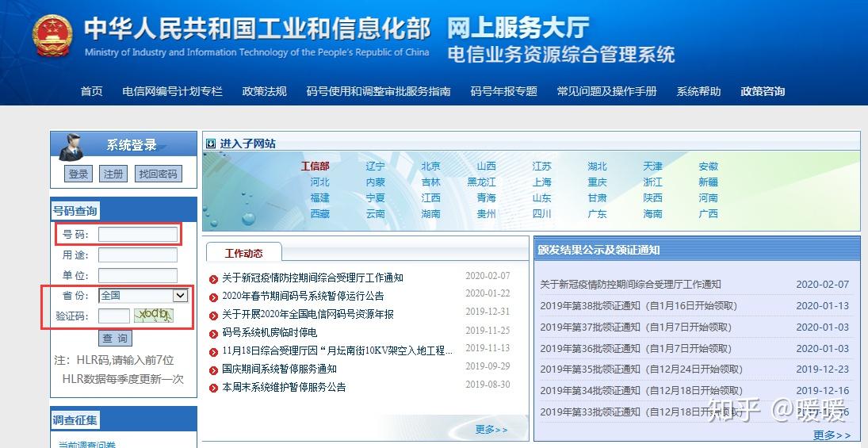
Task: Open news 码号系统机房临时停电
Action: click(x=270, y=333)
